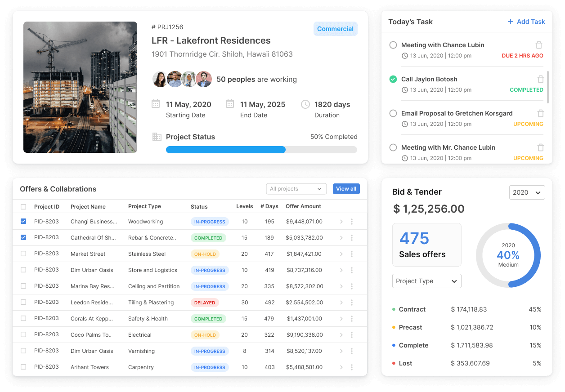Click the Project Status progress bar
This screenshot has height=392, width=565.
tap(261, 150)
